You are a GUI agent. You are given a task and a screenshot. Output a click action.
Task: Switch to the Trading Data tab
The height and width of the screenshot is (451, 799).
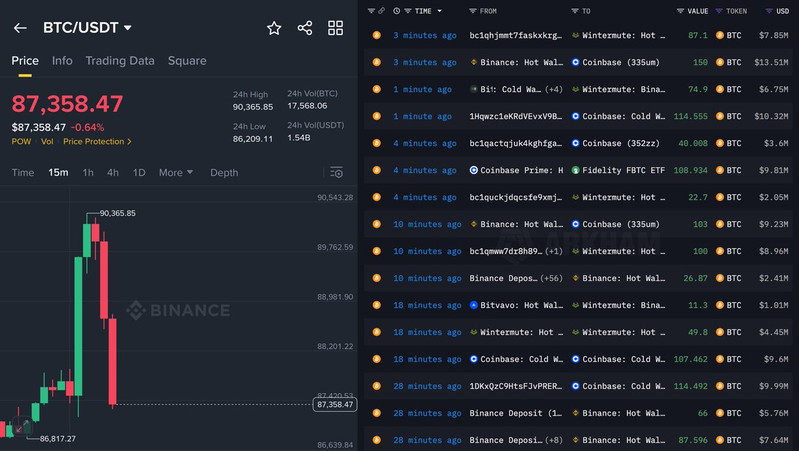(120, 61)
